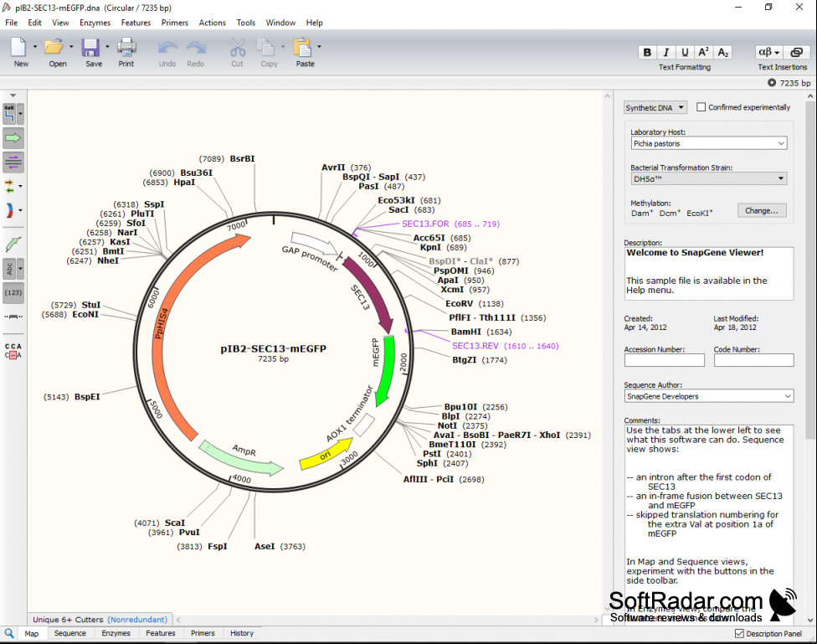This screenshot has width=817, height=644.
Task: Click the Save disk icon
Action: click(90, 48)
